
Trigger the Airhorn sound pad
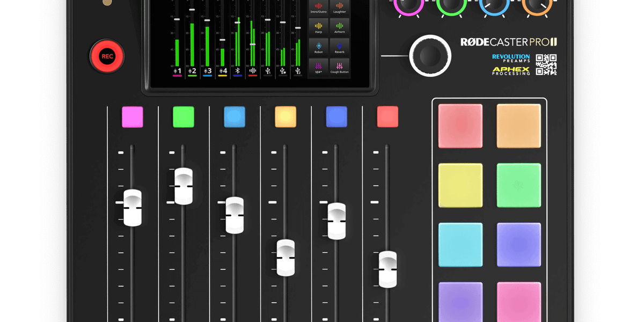(339, 26)
